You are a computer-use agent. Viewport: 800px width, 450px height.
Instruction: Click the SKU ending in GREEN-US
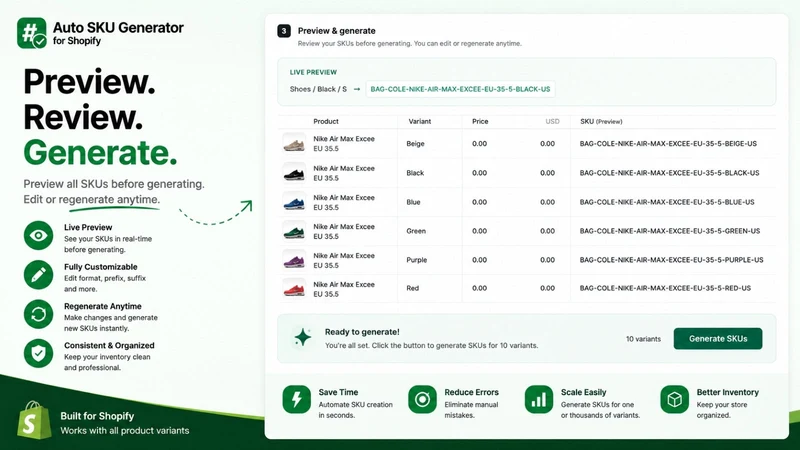coord(669,231)
